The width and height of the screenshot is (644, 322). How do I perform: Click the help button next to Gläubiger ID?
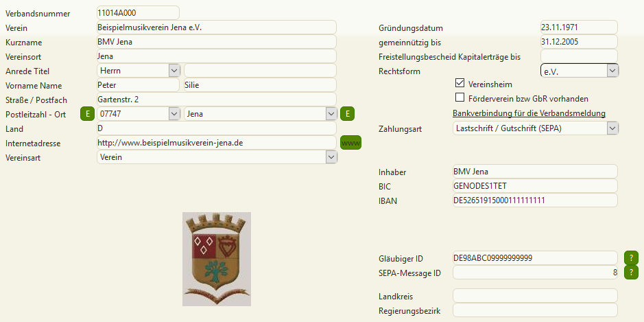pos(631,258)
